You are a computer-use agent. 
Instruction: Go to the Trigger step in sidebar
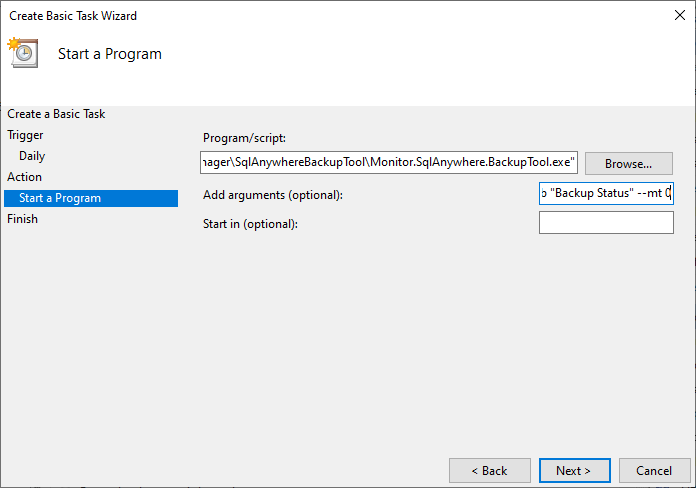coord(25,135)
